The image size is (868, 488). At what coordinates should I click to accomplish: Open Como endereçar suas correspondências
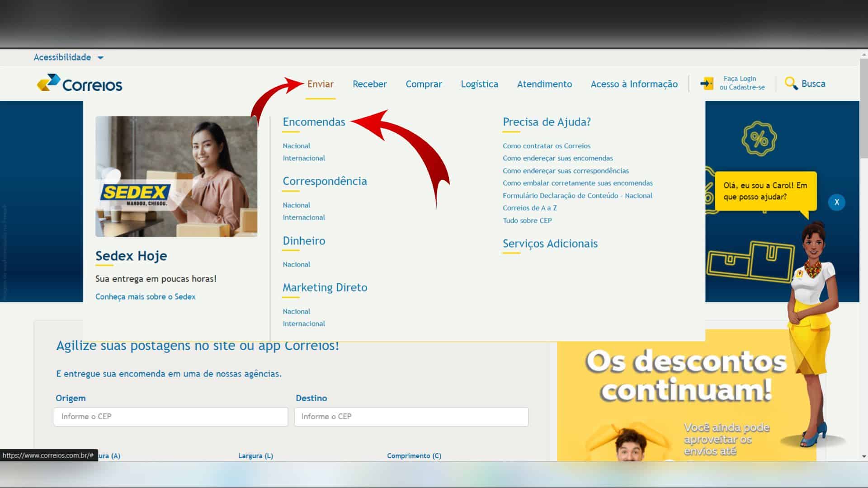566,171
